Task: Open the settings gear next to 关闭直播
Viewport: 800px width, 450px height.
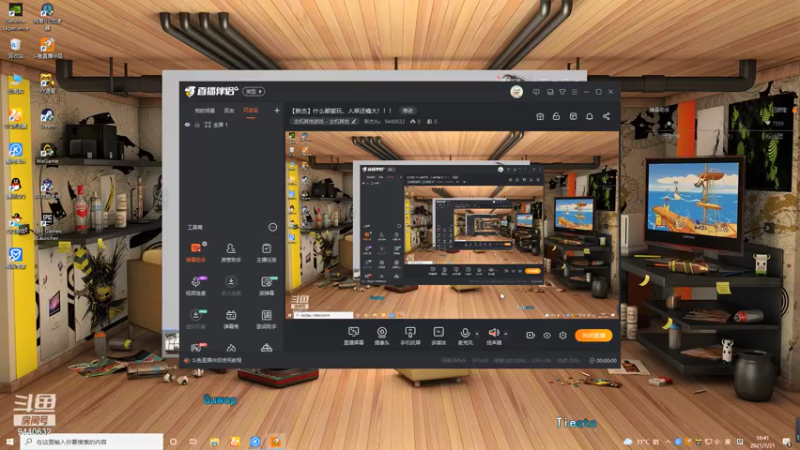Action: [x=563, y=335]
